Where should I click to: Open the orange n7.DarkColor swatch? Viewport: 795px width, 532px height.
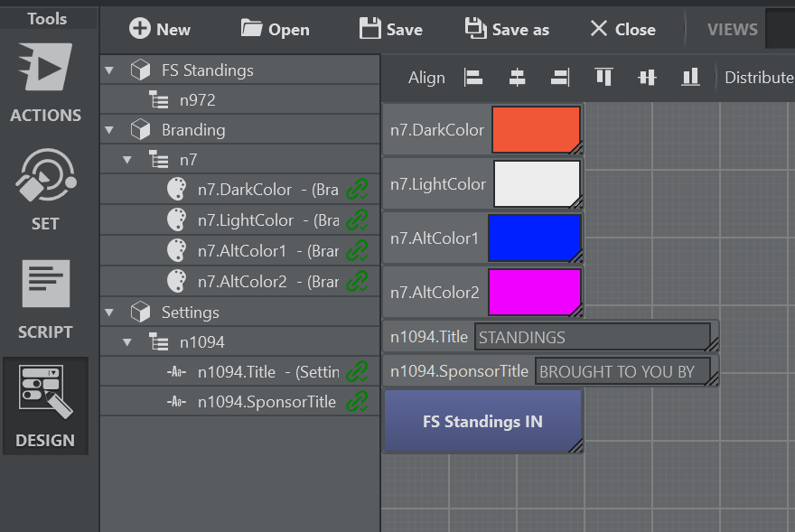[535, 129]
